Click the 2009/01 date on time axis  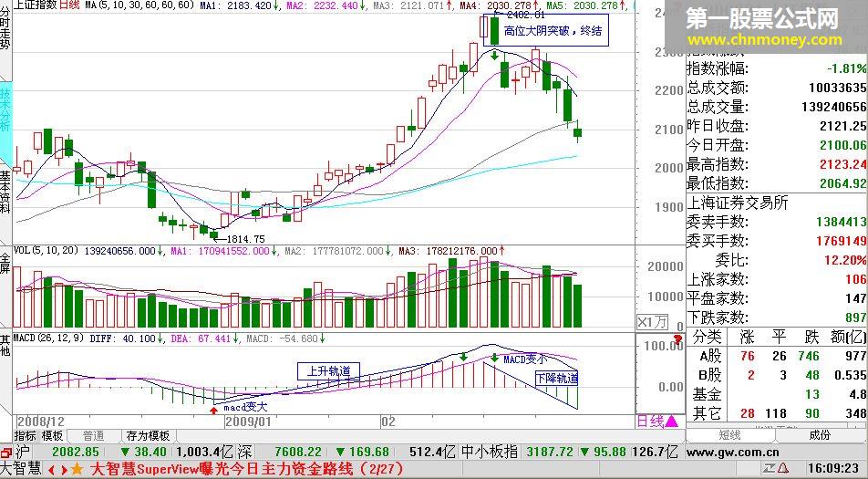point(249,422)
